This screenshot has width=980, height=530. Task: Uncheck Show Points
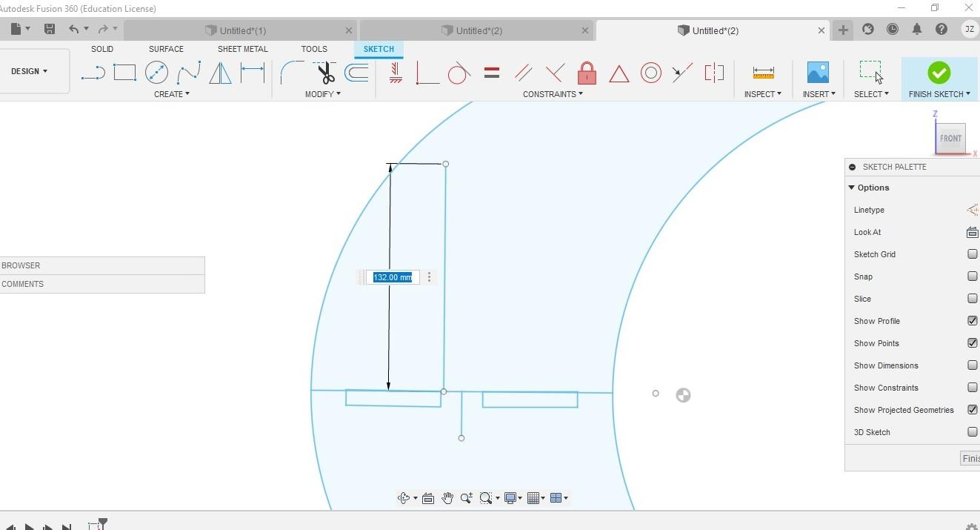point(972,343)
